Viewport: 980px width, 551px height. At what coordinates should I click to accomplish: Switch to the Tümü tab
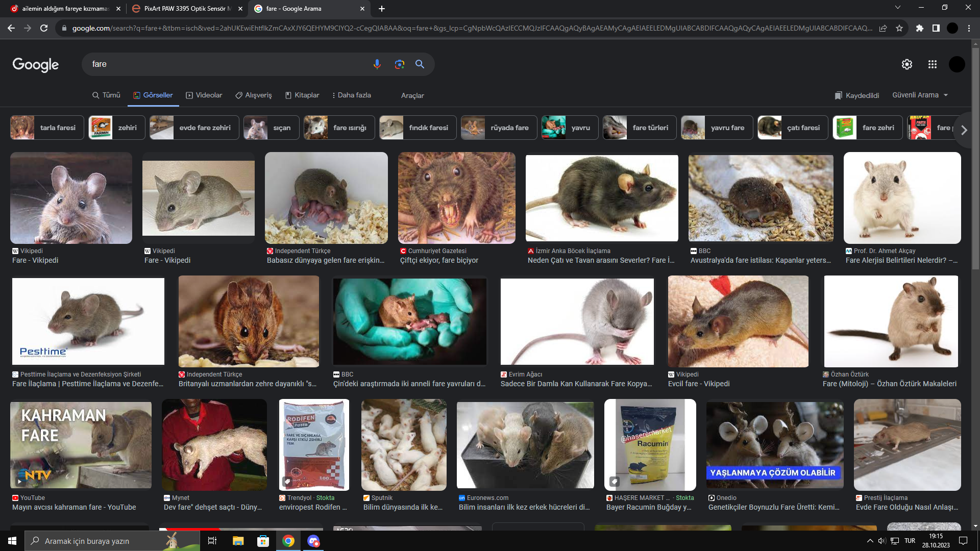coord(106,95)
